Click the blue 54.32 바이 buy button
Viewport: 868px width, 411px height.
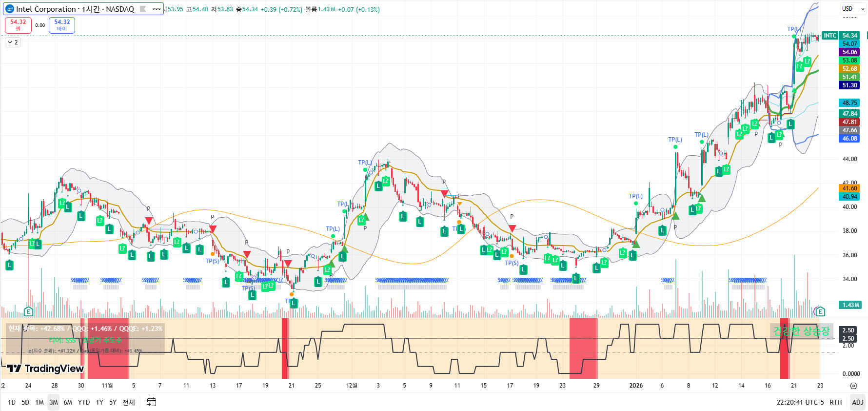[62, 25]
